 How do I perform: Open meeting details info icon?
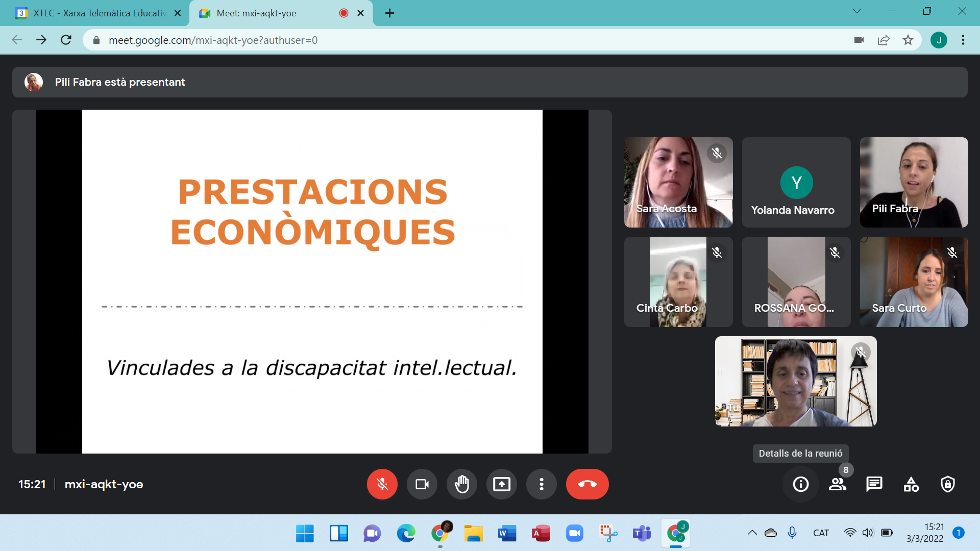(x=800, y=484)
